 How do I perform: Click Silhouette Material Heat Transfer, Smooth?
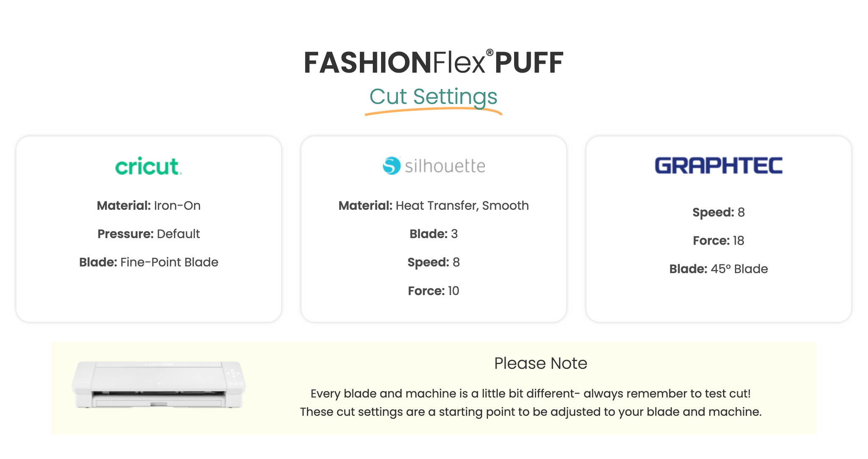(x=434, y=206)
